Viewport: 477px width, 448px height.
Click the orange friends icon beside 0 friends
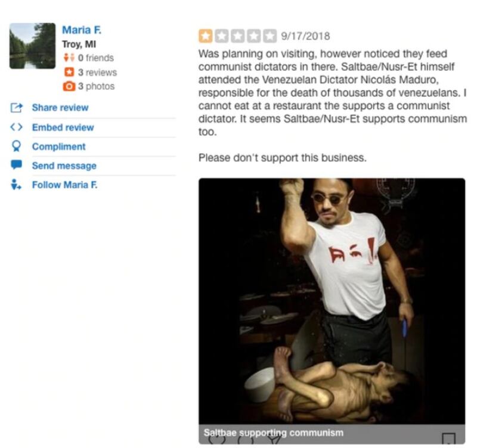[x=69, y=57]
